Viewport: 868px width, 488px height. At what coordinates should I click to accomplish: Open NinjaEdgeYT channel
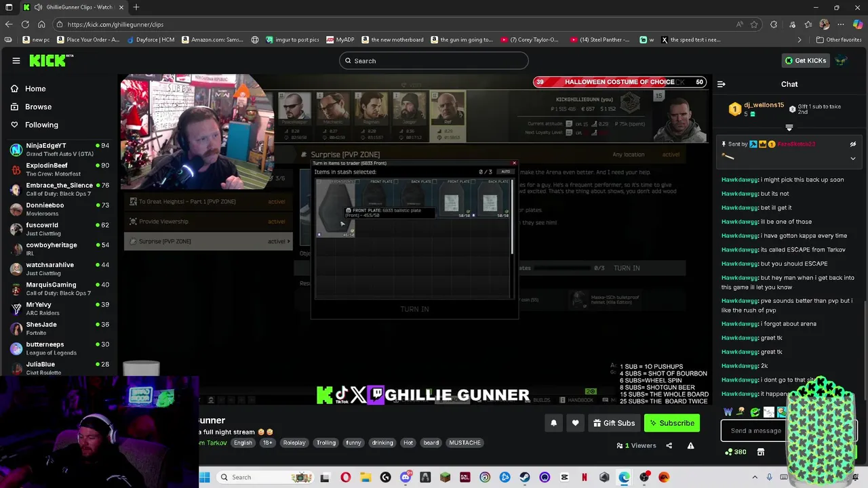point(60,149)
